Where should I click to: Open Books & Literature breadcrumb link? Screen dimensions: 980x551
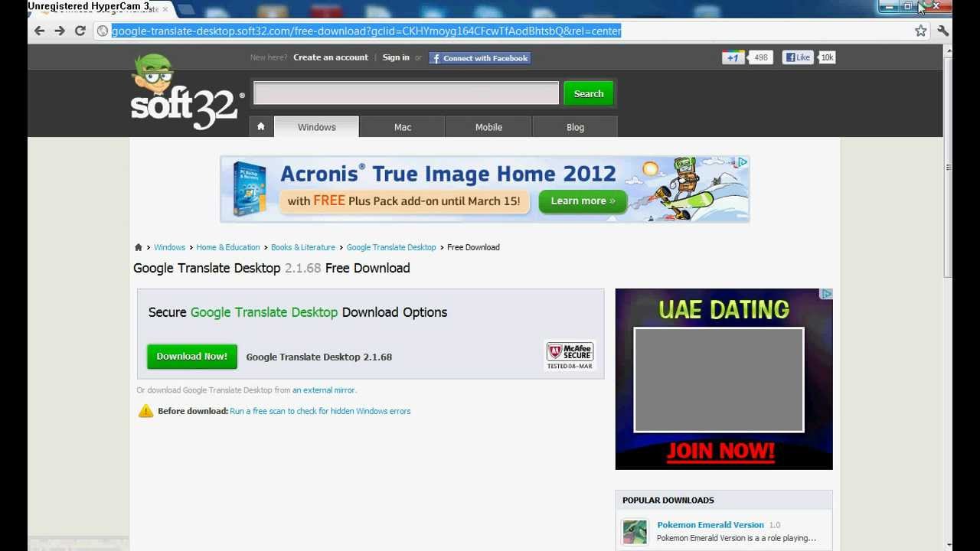click(x=303, y=247)
